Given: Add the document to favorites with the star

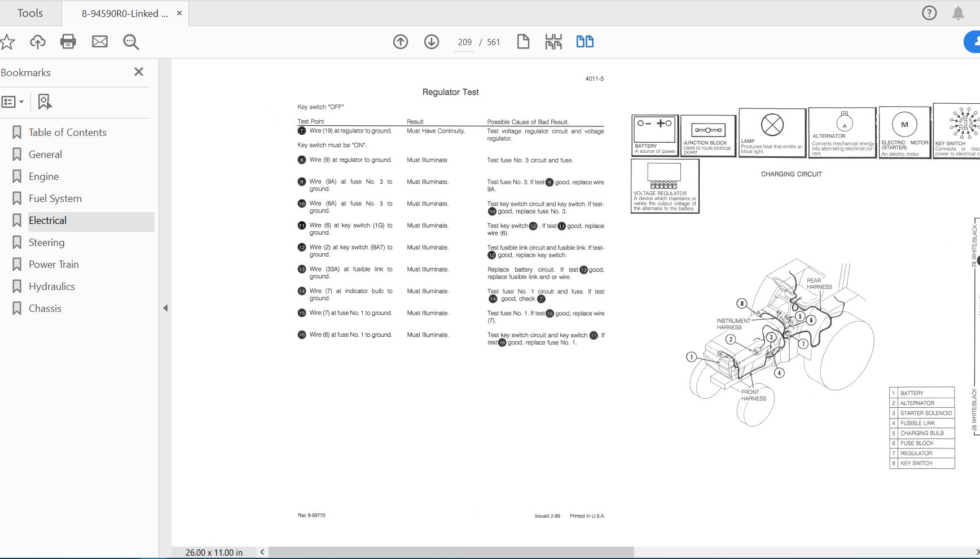Looking at the screenshot, I should (x=7, y=41).
